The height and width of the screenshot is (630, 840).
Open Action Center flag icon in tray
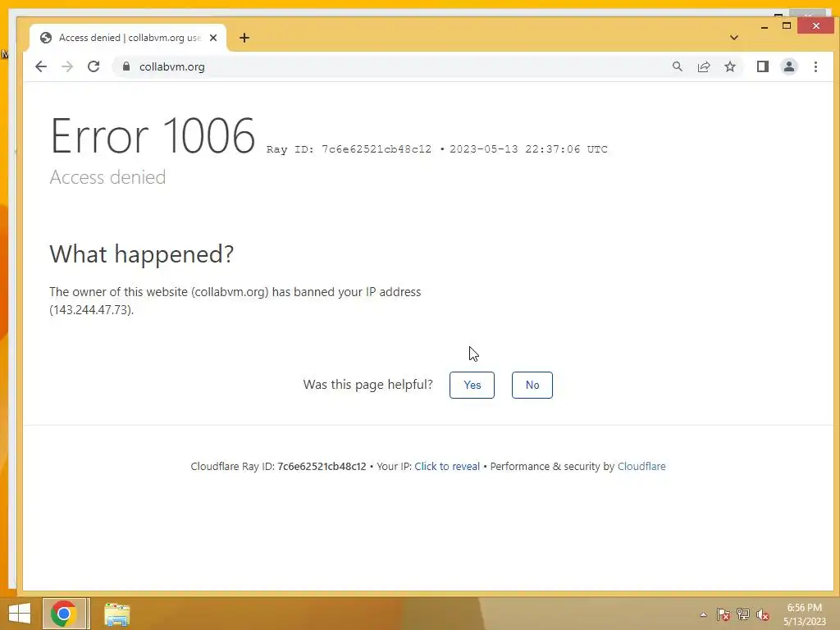click(x=723, y=614)
